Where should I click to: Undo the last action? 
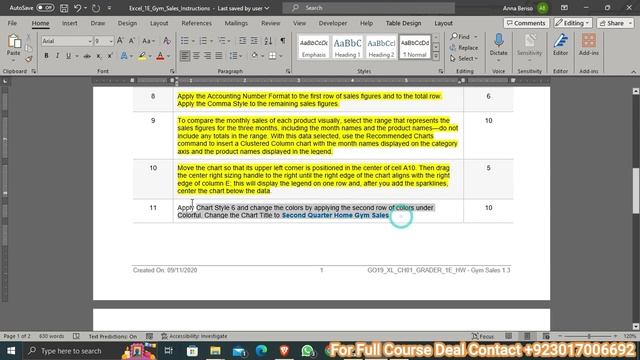pyautogui.click(x=77, y=8)
